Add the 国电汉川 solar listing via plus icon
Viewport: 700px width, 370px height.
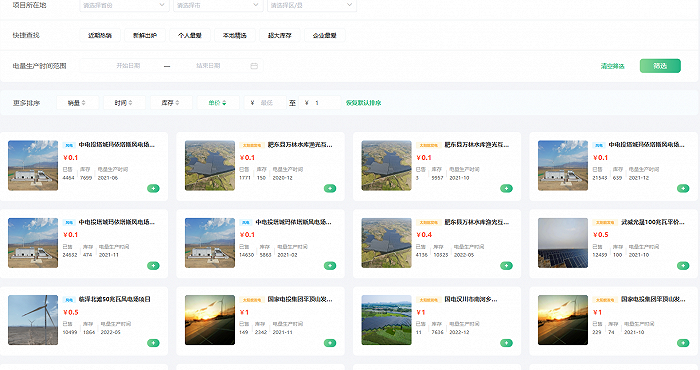click(x=506, y=343)
